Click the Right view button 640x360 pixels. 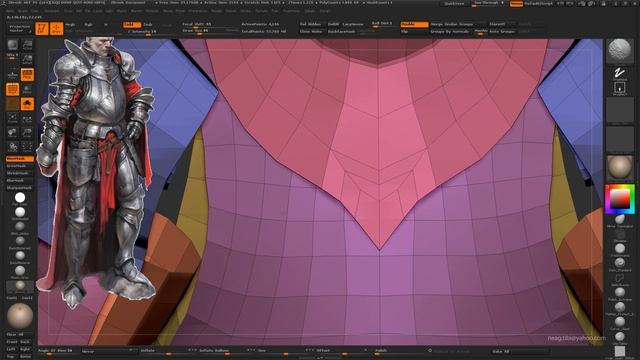point(26,349)
